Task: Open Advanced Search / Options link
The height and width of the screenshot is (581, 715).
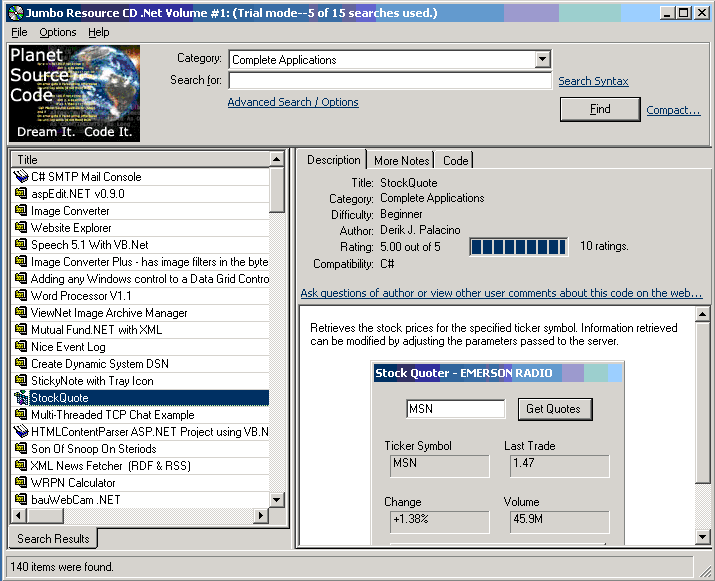Action: [x=293, y=102]
